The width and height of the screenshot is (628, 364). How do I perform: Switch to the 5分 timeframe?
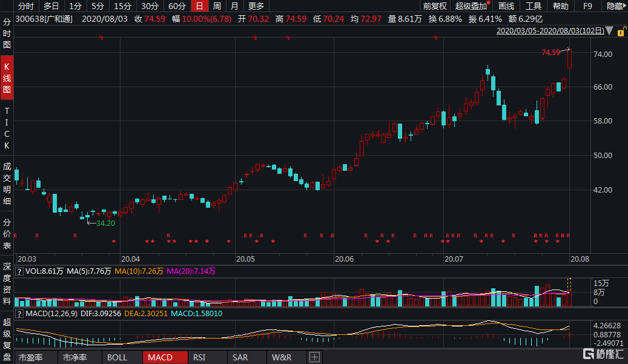[x=97, y=6]
